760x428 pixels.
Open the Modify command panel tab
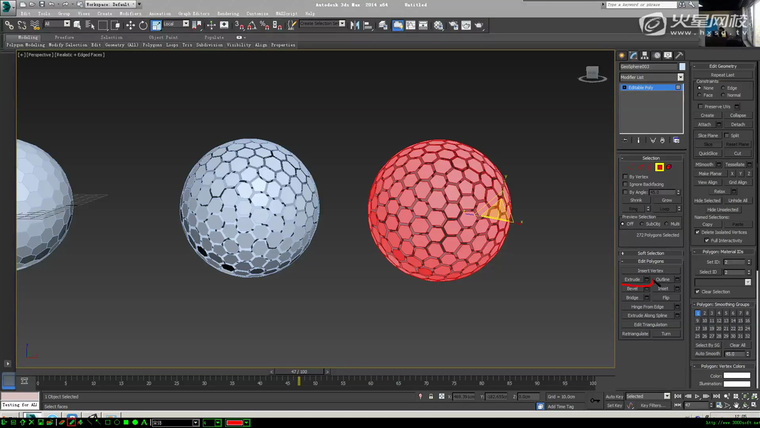point(632,55)
